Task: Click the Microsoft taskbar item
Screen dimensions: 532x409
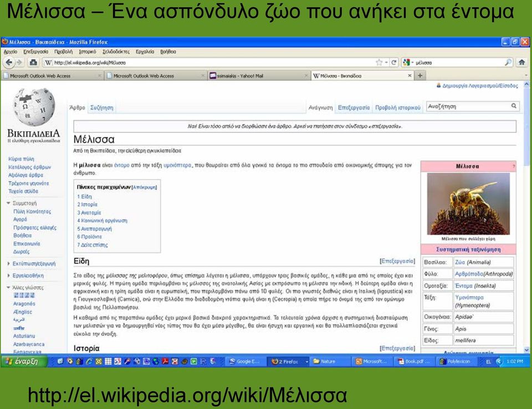Action: point(371,361)
